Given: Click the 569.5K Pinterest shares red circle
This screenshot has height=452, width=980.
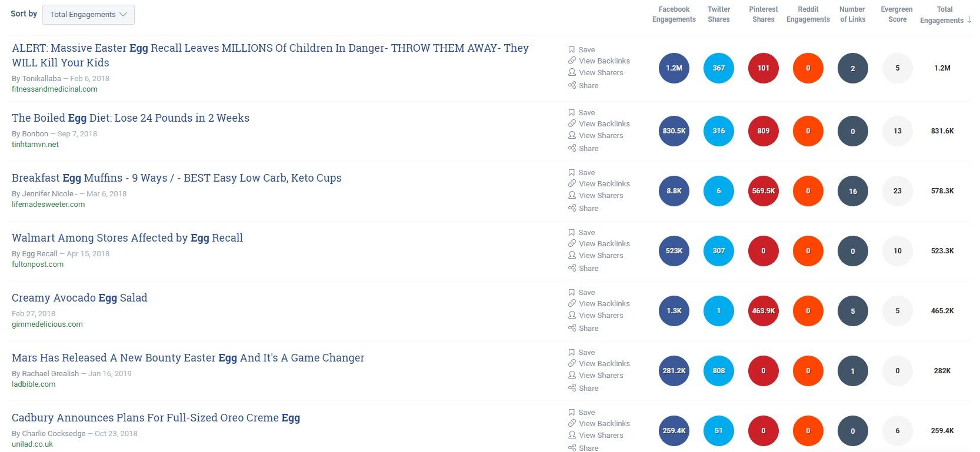Looking at the screenshot, I should 764,191.
